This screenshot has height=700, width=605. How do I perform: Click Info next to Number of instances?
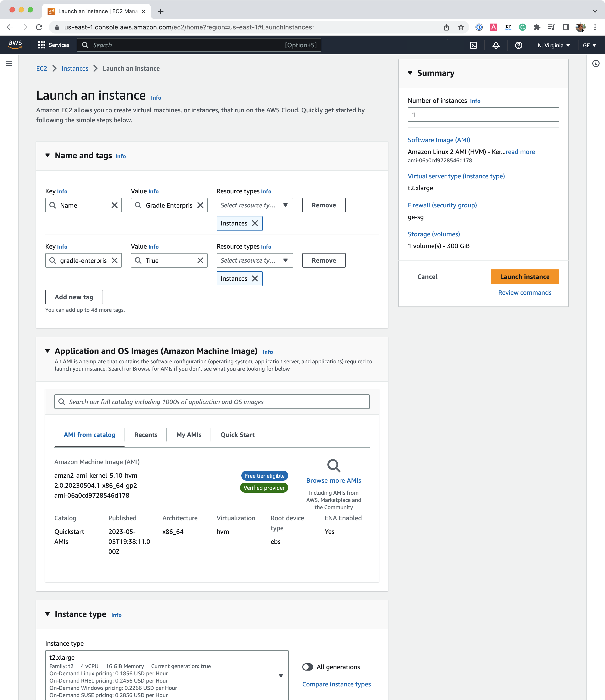[475, 101]
